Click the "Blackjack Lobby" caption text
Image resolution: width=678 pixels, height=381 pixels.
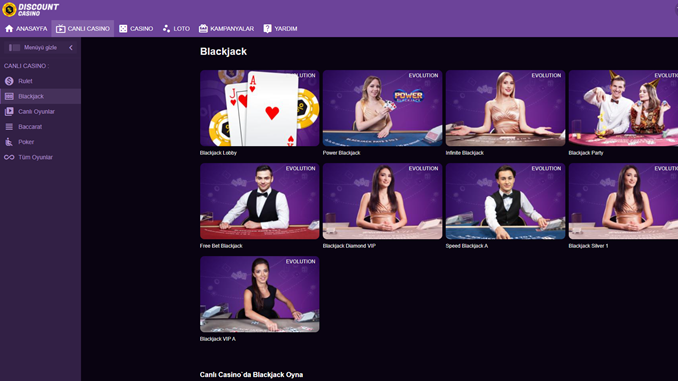click(218, 153)
